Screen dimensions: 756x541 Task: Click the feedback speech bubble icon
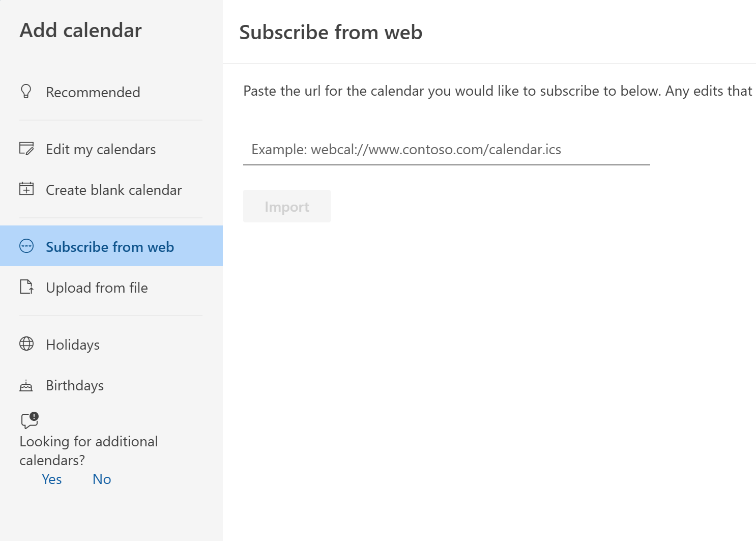click(30, 420)
